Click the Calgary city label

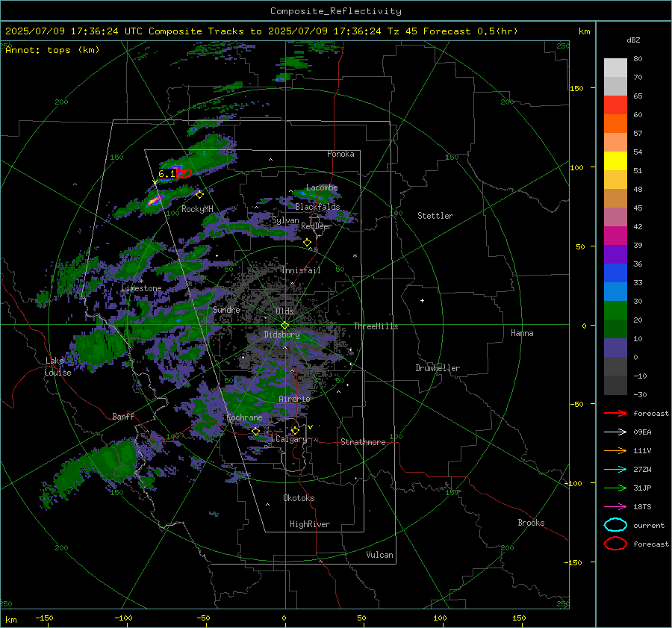click(291, 439)
